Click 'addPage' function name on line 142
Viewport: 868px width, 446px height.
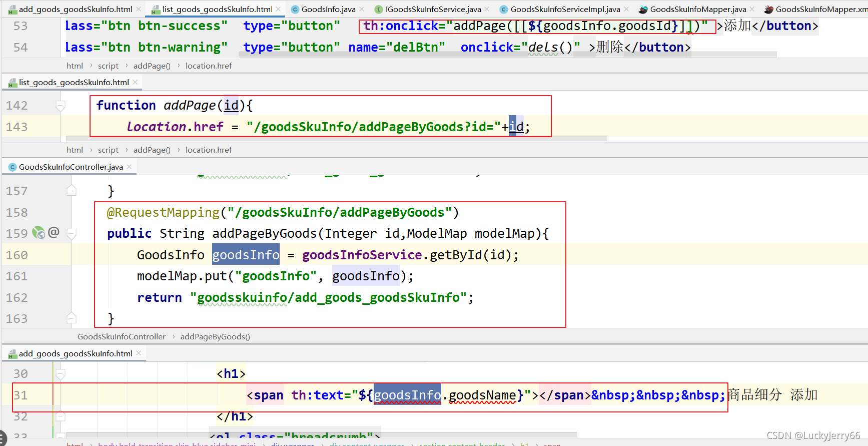(x=190, y=106)
